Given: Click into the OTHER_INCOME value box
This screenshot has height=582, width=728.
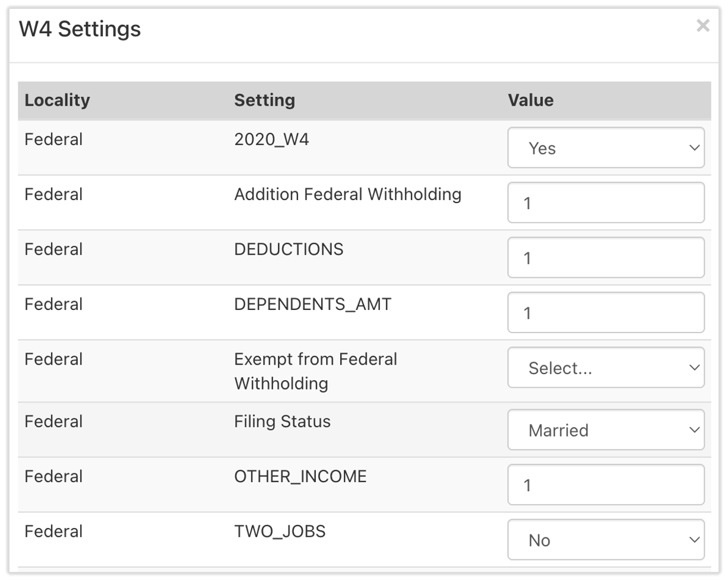Looking at the screenshot, I should (x=606, y=485).
